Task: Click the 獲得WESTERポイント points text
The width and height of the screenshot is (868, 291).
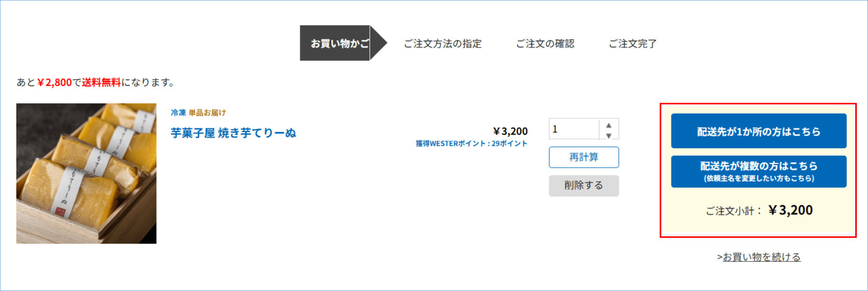Action: [471, 144]
